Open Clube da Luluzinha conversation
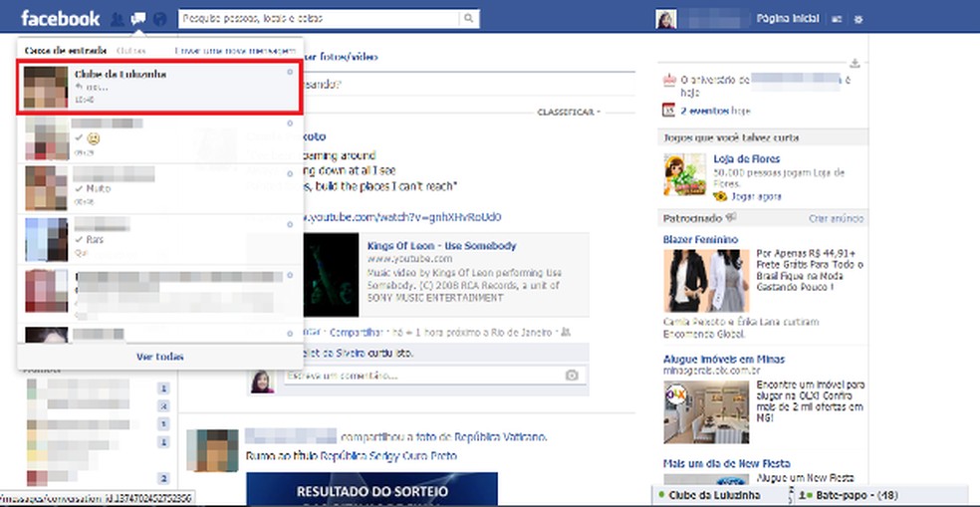This screenshot has width=980, height=507. pos(160,88)
